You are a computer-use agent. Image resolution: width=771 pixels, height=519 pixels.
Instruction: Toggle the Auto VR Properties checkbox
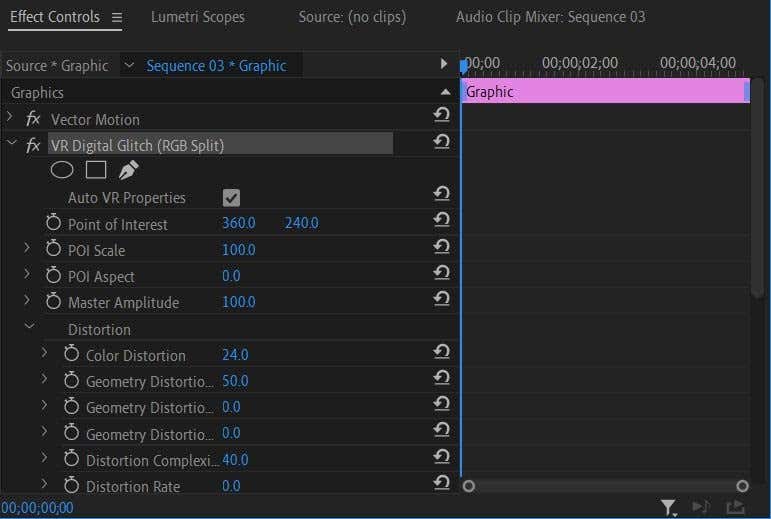[231, 198]
